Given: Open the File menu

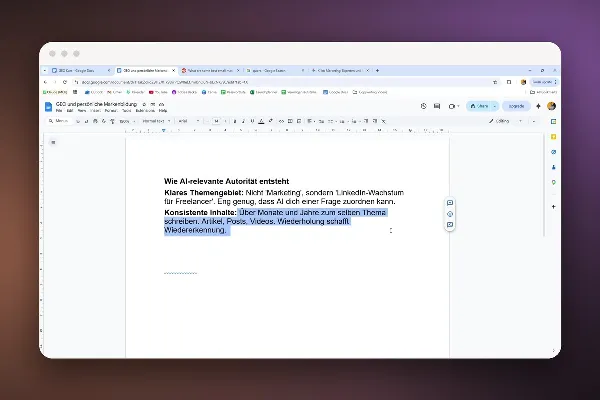Looking at the screenshot, I should pyautogui.click(x=59, y=111).
